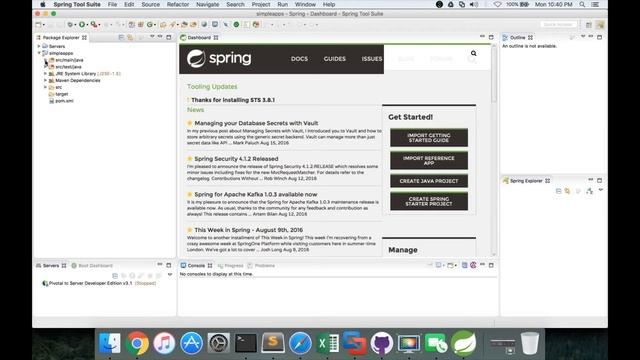640x360 pixels.
Task: Open the Spring Explorer view menu triangle
Action: point(600,190)
